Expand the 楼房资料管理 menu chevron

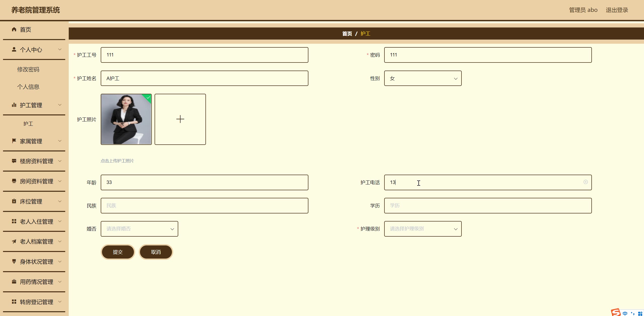click(x=60, y=161)
